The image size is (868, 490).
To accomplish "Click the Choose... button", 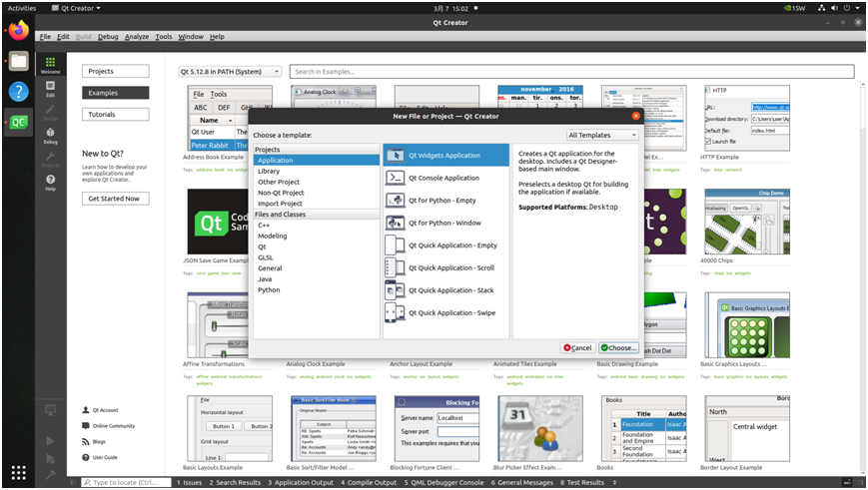I will point(618,348).
